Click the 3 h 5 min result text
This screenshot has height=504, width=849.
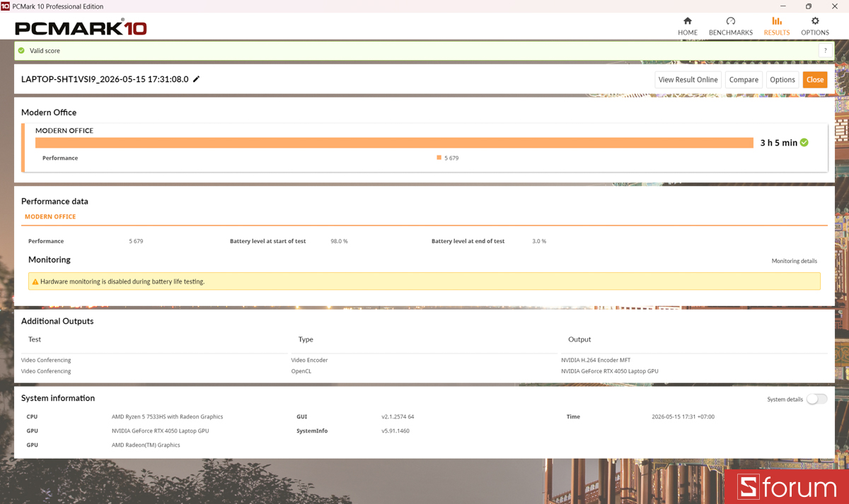tap(778, 143)
